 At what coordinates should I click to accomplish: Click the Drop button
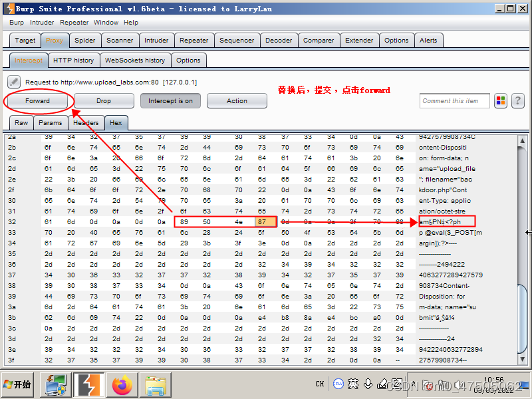point(104,101)
